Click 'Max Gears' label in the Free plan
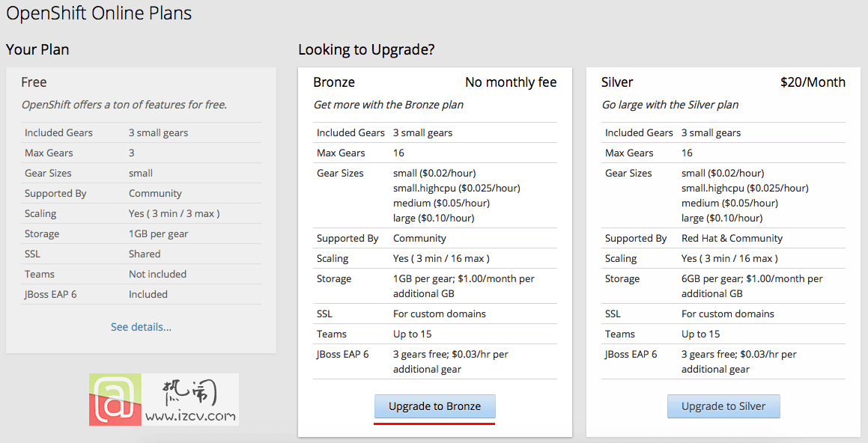This screenshot has width=868, height=443. coord(49,153)
